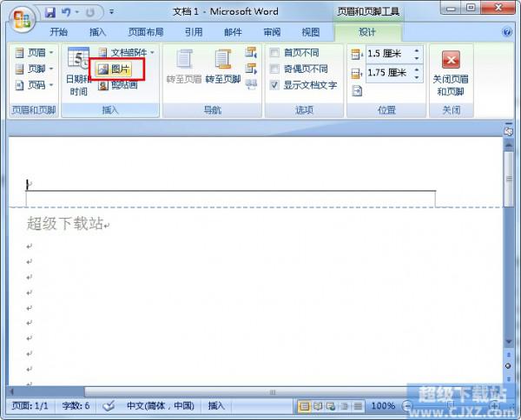Go to the 邮件 tab
The width and height of the screenshot is (521, 420).
[233, 32]
